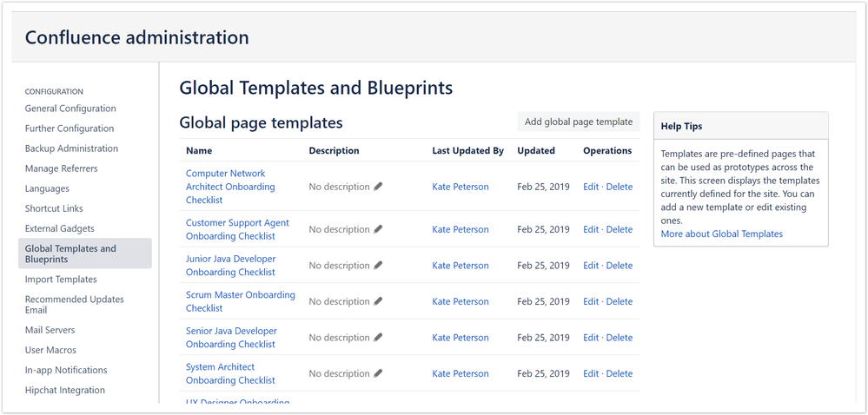The width and height of the screenshot is (868, 415).
Task: Delete the Scrum Master Onboarding Checklist template
Action: tap(620, 301)
